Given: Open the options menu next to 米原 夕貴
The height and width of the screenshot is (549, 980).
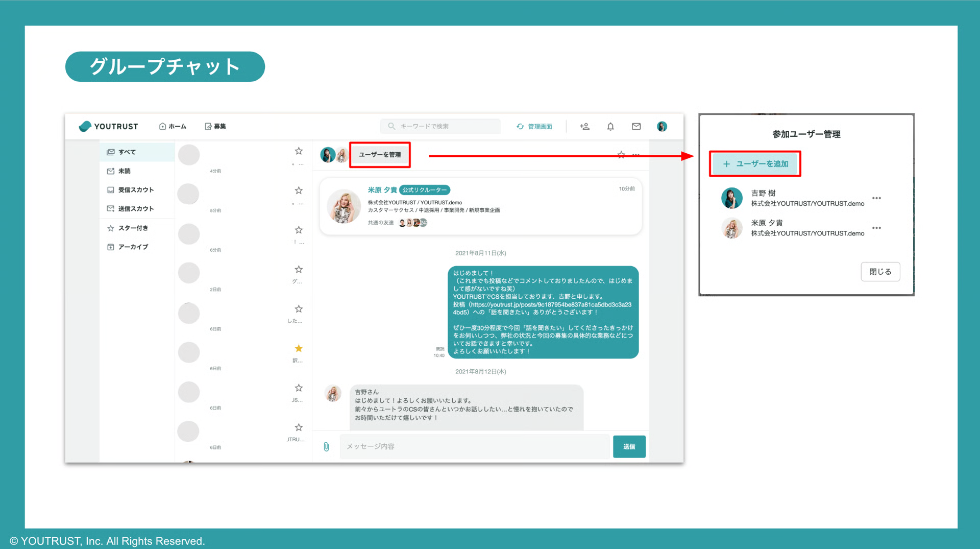Looking at the screenshot, I should pyautogui.click(x=876, y=228).
